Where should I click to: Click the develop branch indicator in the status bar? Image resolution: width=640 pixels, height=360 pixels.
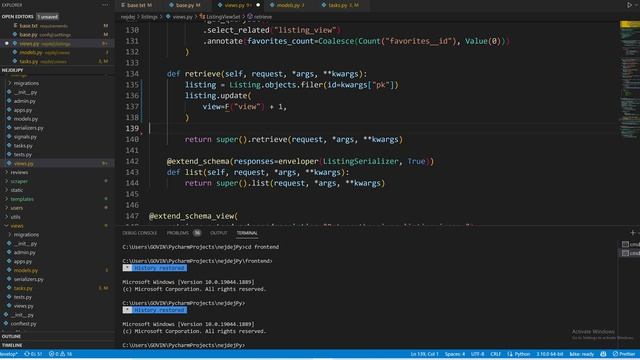pyautogui.click(x=9, y=354)
